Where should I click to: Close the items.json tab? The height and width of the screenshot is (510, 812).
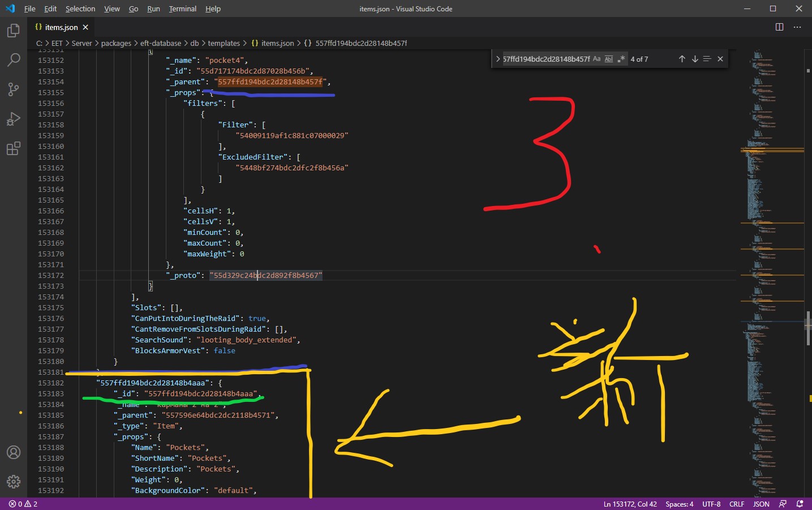point(85,27)
